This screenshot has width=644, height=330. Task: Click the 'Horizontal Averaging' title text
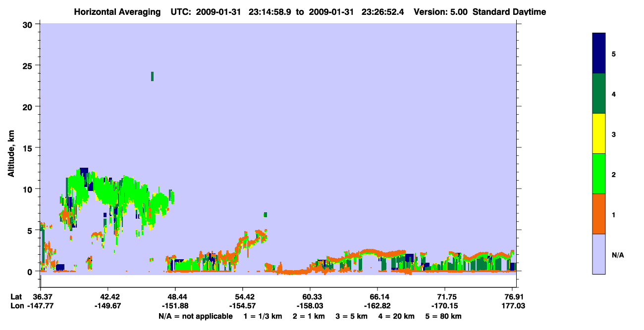click(117, 12)
